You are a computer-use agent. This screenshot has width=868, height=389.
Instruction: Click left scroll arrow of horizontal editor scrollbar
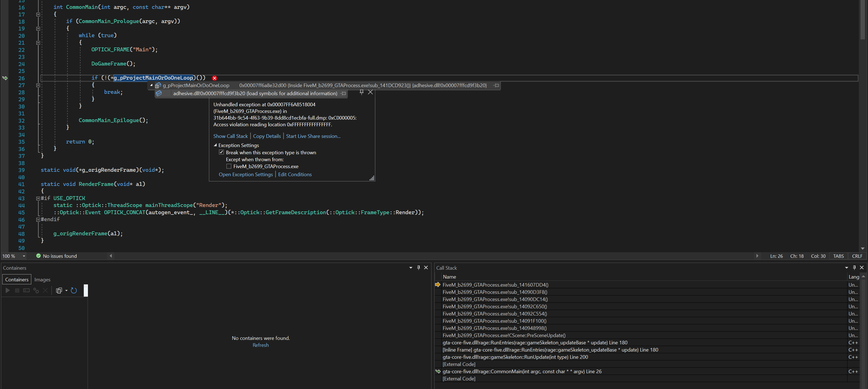click(110, 256)
